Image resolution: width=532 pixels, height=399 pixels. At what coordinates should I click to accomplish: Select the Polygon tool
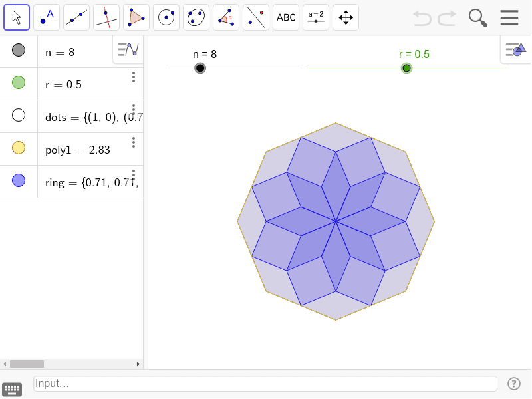pos(136,17)
